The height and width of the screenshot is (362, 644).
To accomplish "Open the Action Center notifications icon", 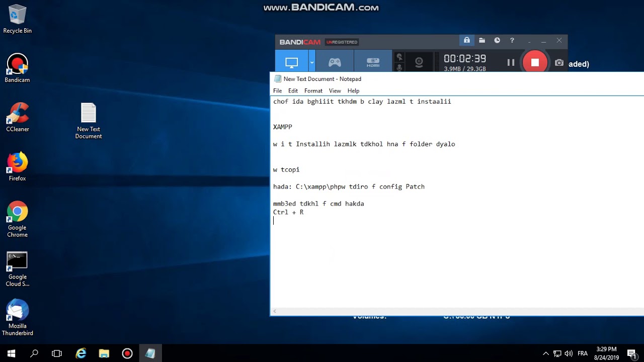I will [632, 353].
